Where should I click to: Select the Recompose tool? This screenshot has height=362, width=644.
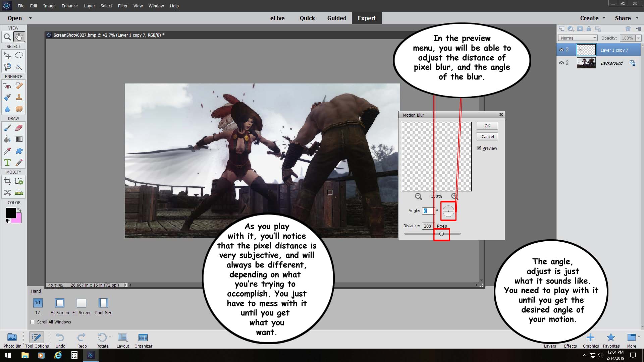tap(19, 182)
